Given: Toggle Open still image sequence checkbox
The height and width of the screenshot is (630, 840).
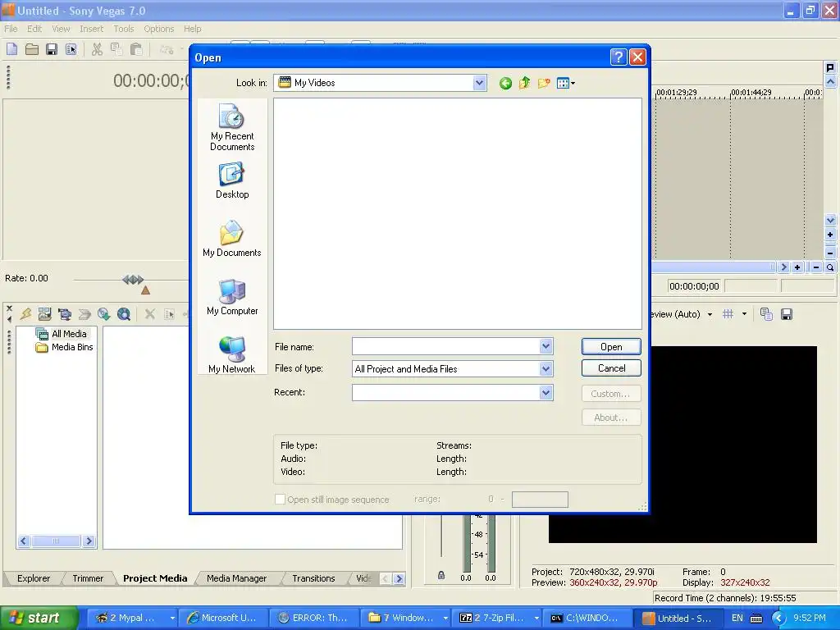Looking at the screenshot, I should click(x=280, y=500).
